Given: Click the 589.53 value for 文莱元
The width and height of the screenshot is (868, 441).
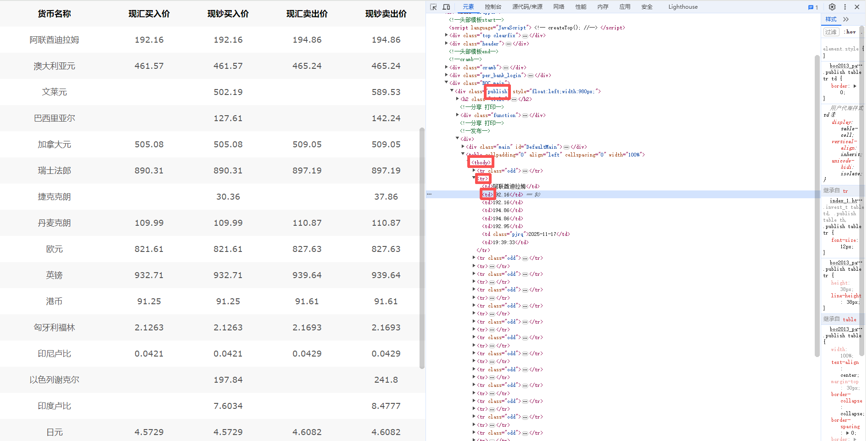Looking at the screenshot, I should (386, 92).
